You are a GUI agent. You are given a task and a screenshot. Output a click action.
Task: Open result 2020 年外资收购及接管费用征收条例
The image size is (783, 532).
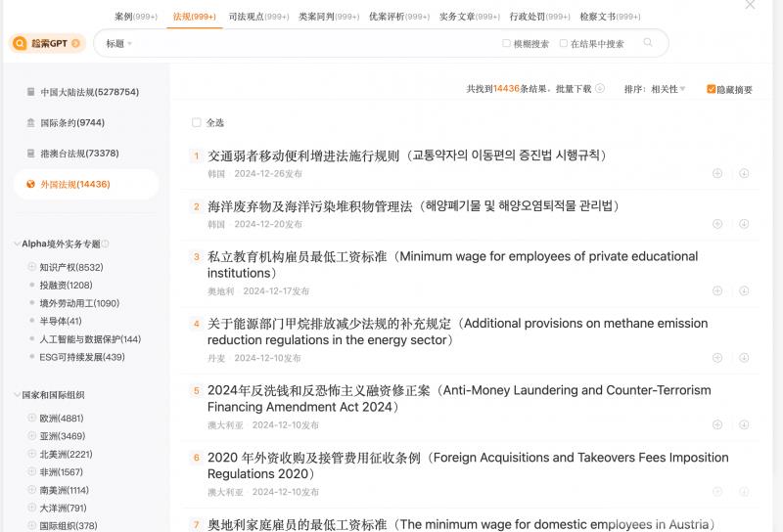pos(468,465)
